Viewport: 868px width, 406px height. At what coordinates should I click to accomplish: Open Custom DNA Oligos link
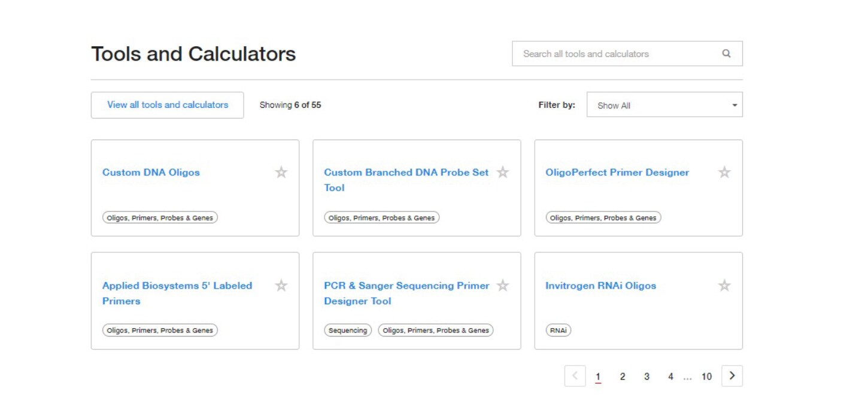pyautogui.click(x=151, y=172)
